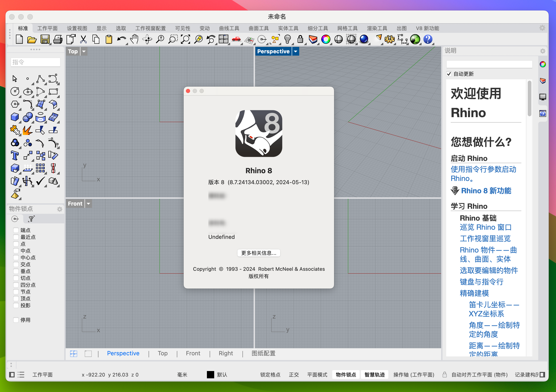Switch to the 实体工具 toolbar tab

288,28
